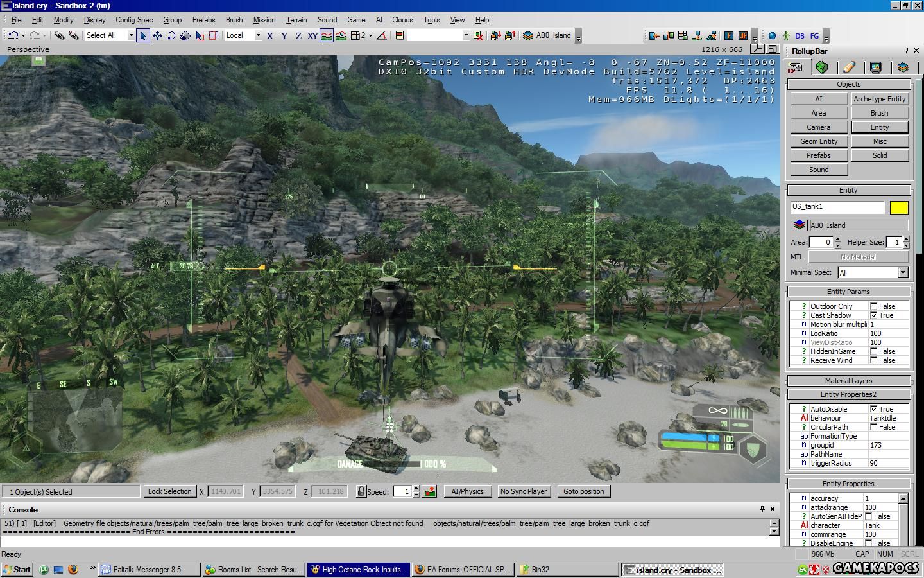
Task: Open the Select All dropdown
Action: tap(131, 35)
